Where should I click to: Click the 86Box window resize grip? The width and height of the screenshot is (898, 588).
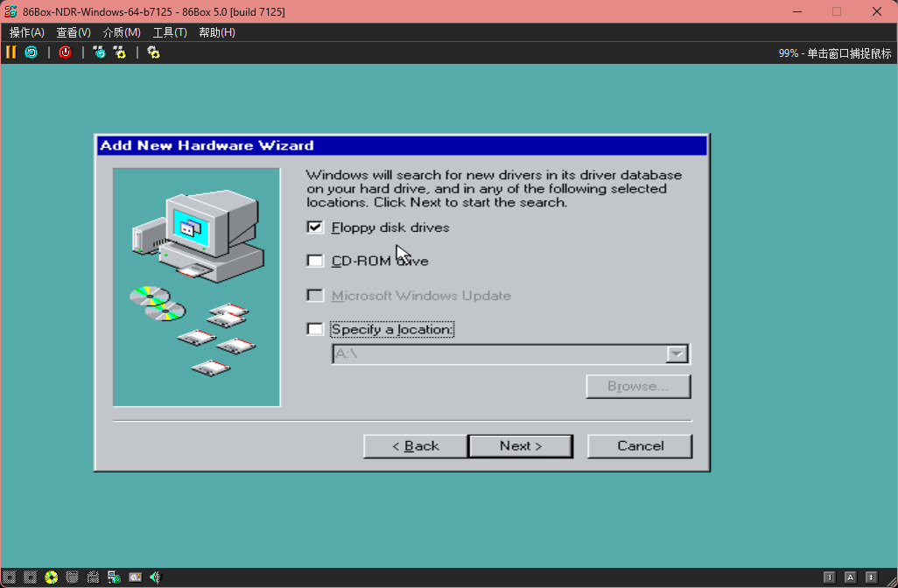(891, 581)
